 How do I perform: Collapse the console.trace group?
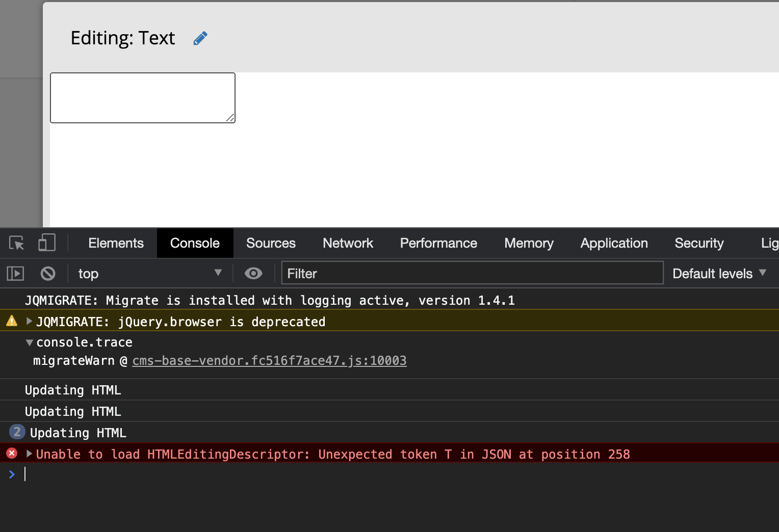click(x=30, y=342)
